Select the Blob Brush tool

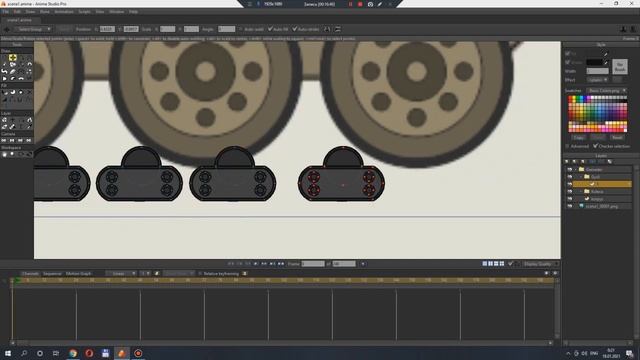pos(4,71)
